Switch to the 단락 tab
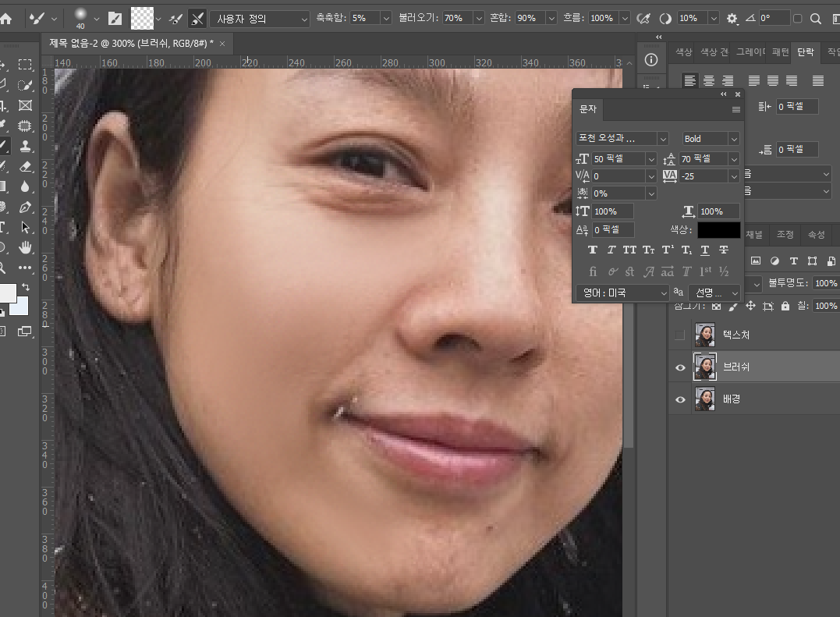 (805, 52)
